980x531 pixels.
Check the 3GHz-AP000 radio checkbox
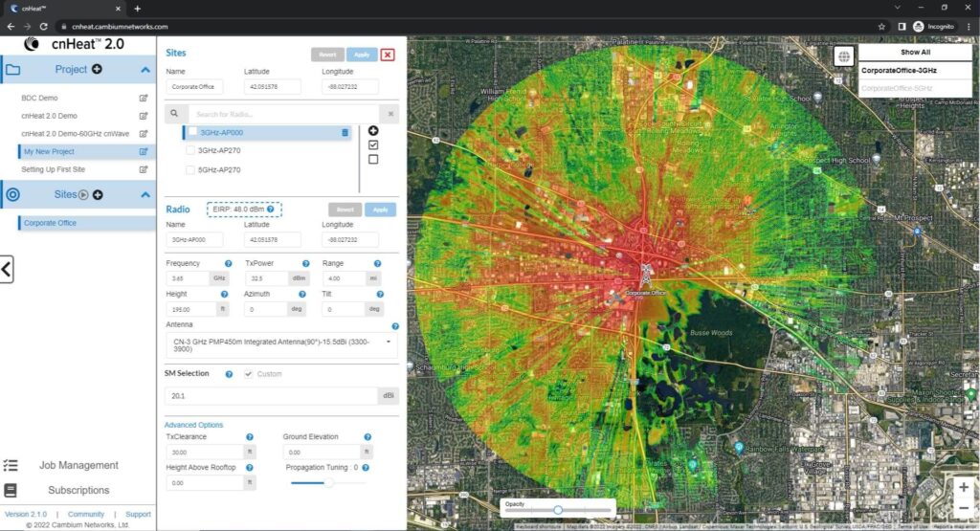coord(192,132)
